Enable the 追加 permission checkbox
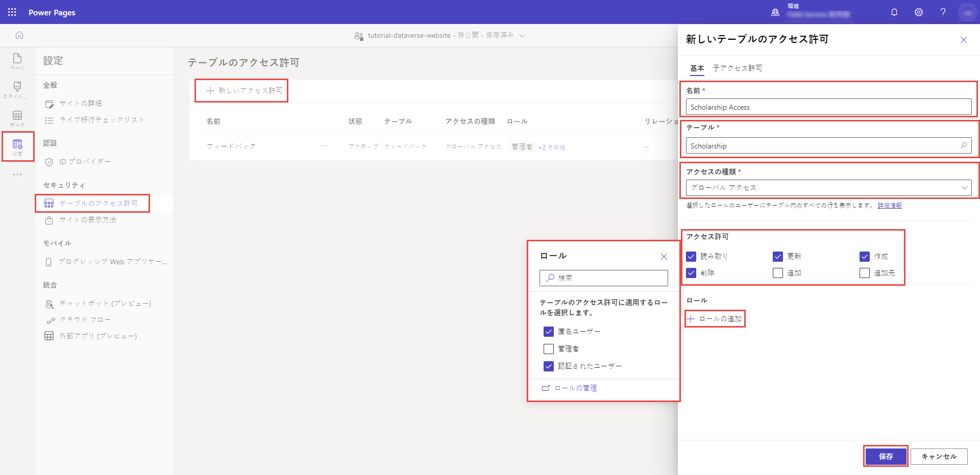The height and width of the screenshot is (475, 980). coord(778,273)
